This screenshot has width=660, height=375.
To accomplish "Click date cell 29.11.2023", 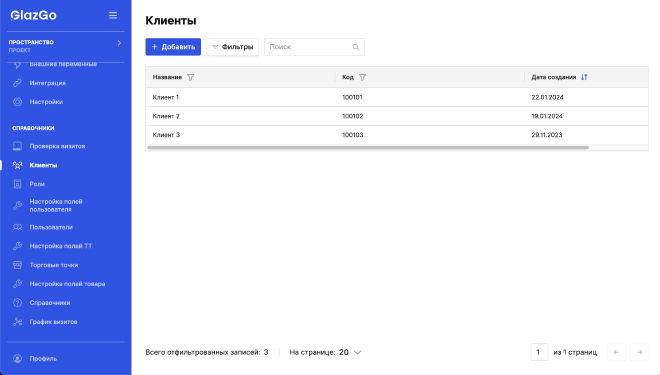I will click(x=547, y=135).
